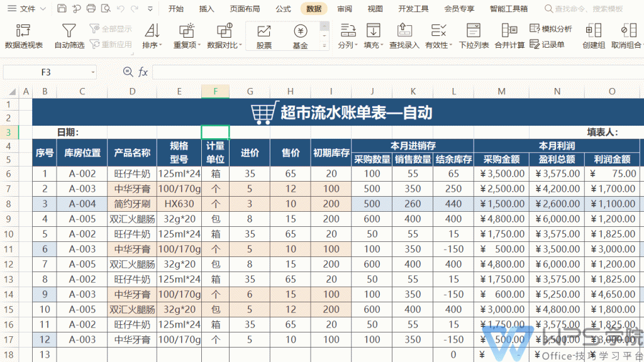Switch to the 公式 tab
Viewport: 644px width, 362px height.
[283, 9]
